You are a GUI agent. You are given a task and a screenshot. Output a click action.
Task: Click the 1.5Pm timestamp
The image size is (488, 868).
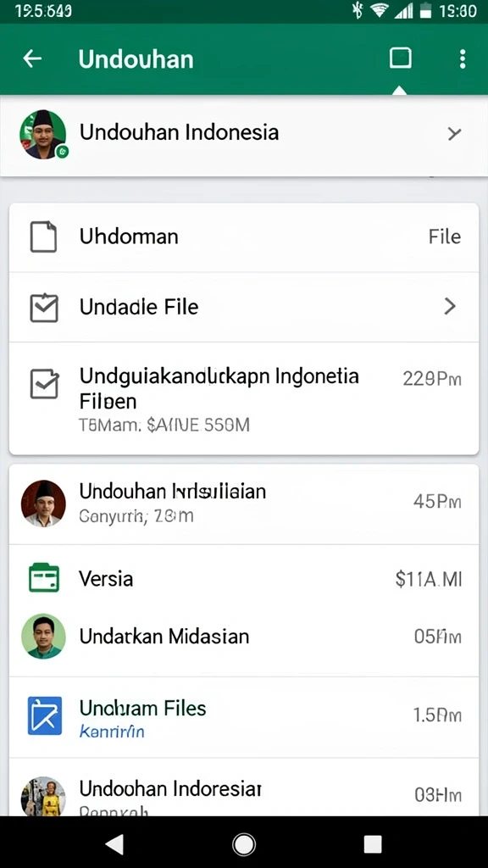click(437, 715)
